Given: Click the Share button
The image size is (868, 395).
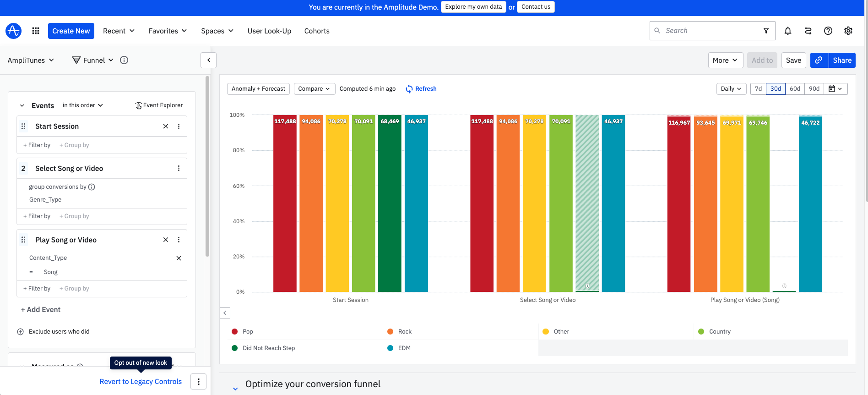Looking at the screenshot, I should [842, 60].
